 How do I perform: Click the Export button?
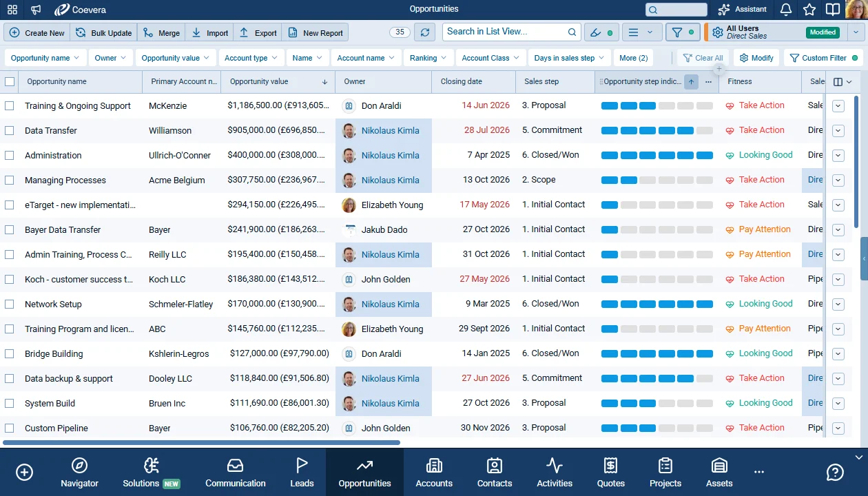click(x=258, y=32)
